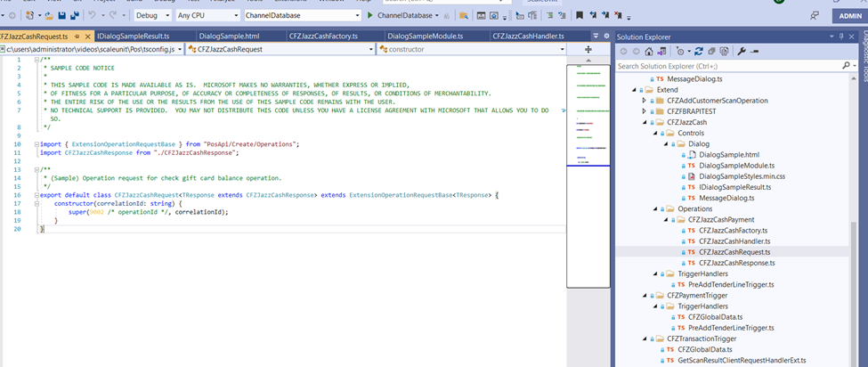Click the Open File folder icon
Image resolution: width=868 pixels, height=367 pixels.
pos(49,15)
